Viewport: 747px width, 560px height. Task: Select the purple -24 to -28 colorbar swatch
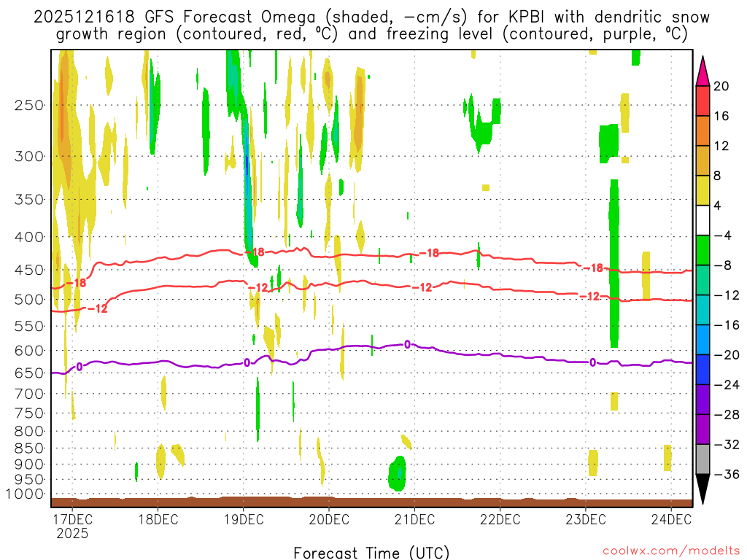(703, 400)
